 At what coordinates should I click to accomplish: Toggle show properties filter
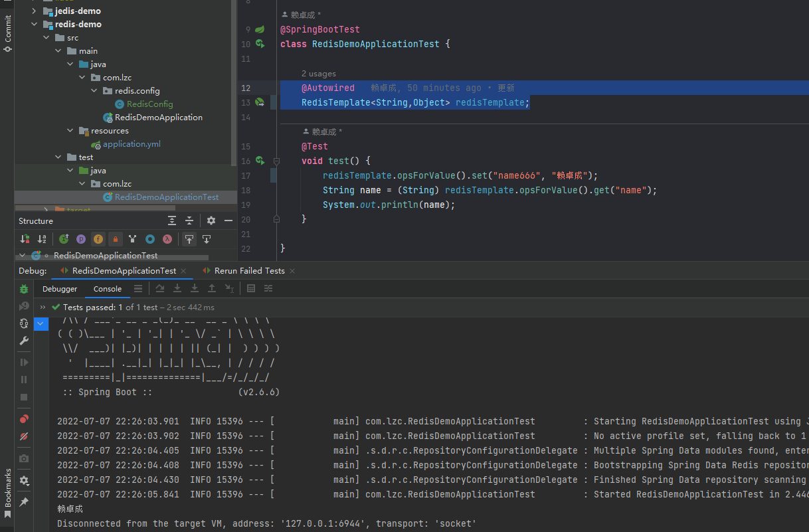point(81,239)
